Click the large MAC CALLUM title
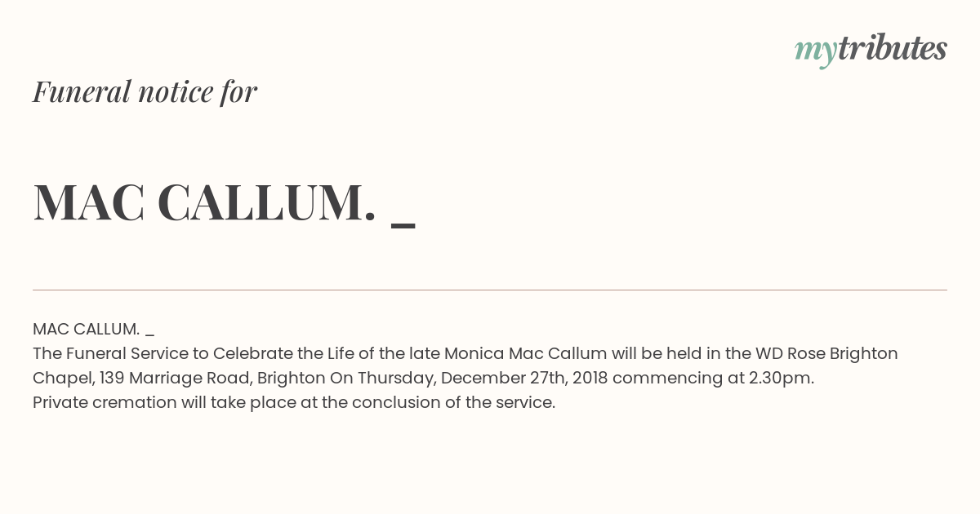This screenshot has height=514, width=980. pyautogui.click(x=205, y=202)
